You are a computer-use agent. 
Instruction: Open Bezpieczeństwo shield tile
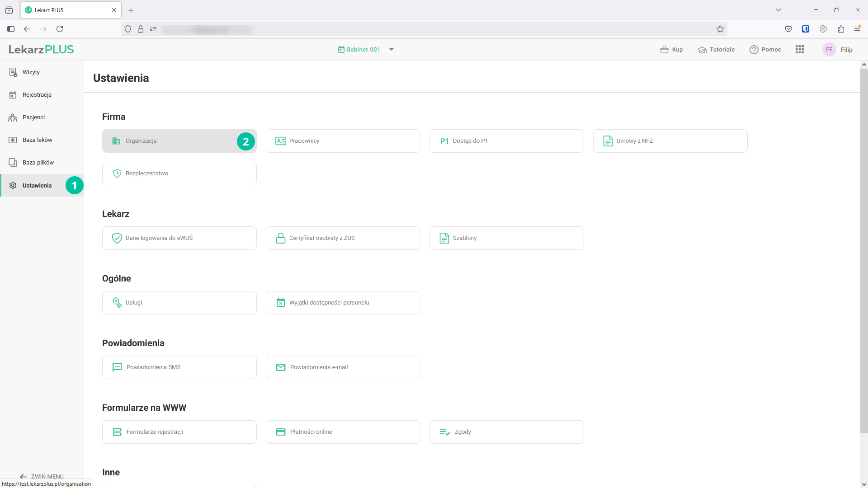pos(179,174)
